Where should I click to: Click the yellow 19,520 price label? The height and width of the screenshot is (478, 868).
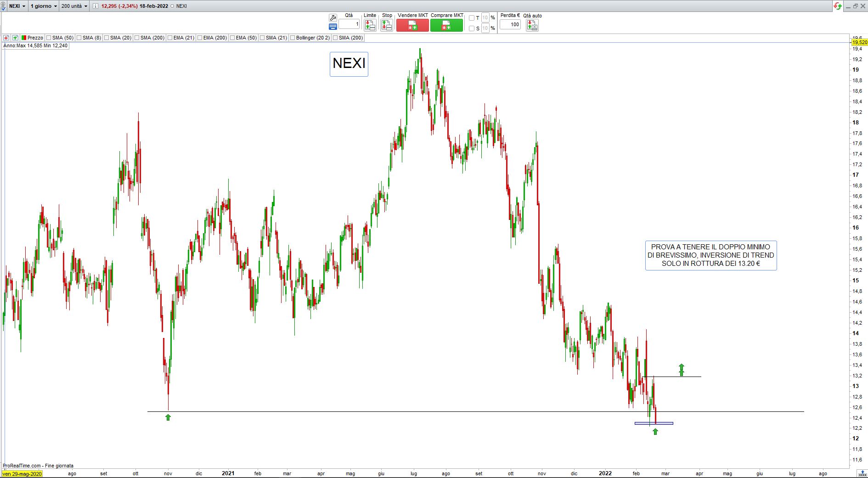859,42
